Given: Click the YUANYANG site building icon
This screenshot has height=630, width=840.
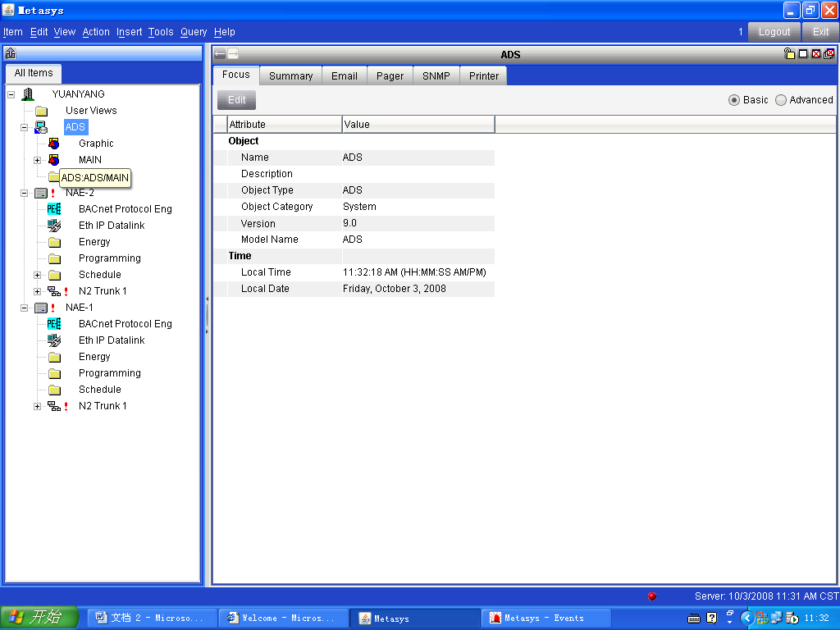Looking at the screenshot, I should click(x=28, y=94).
